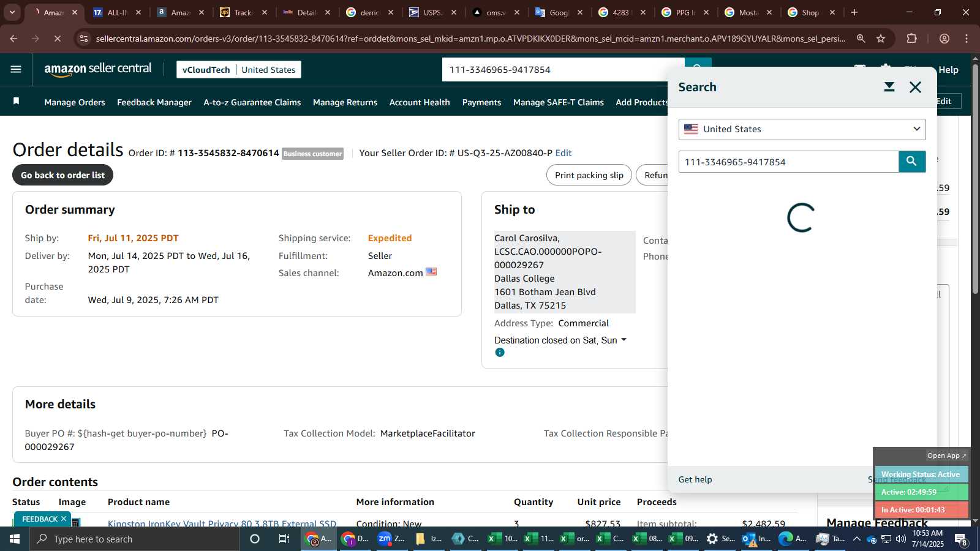Open browser extensions puzzle icon

tap(911, 39)
